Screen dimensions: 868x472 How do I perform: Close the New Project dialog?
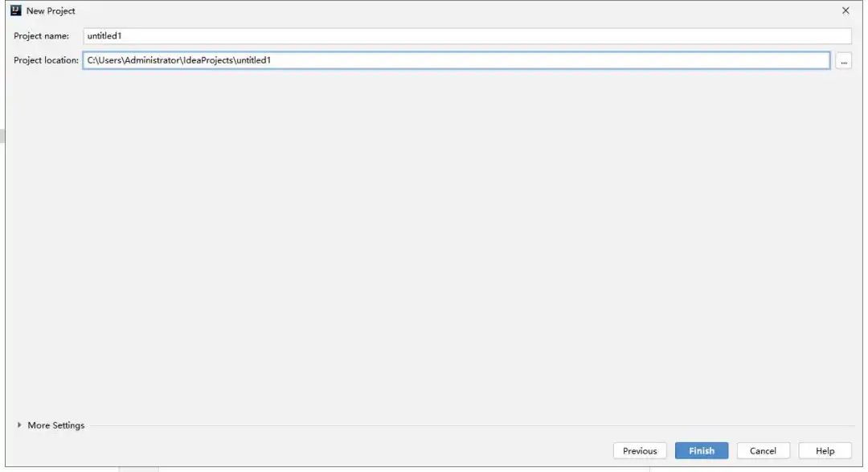tap(845, 10)
